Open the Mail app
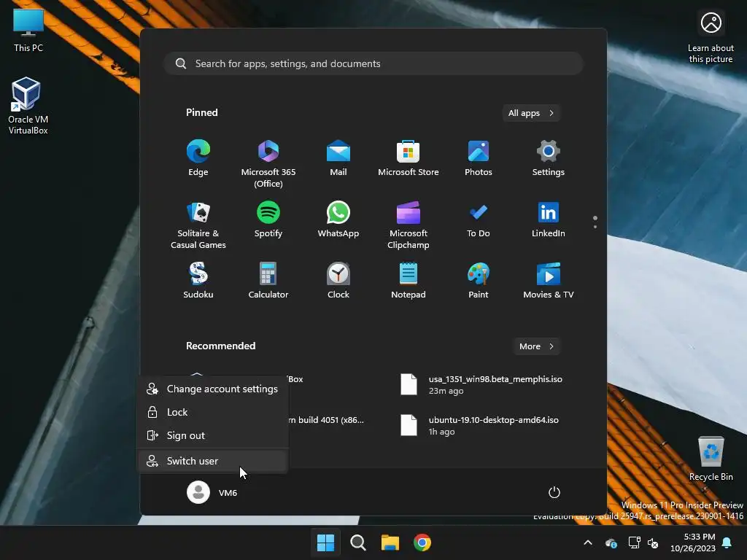 [x=338, y=158]
